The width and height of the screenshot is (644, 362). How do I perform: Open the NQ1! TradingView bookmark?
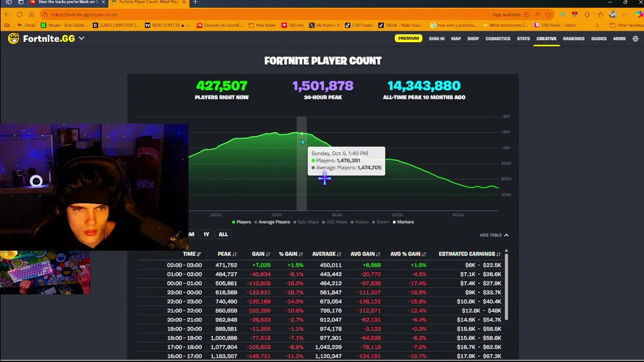[169, 25]
